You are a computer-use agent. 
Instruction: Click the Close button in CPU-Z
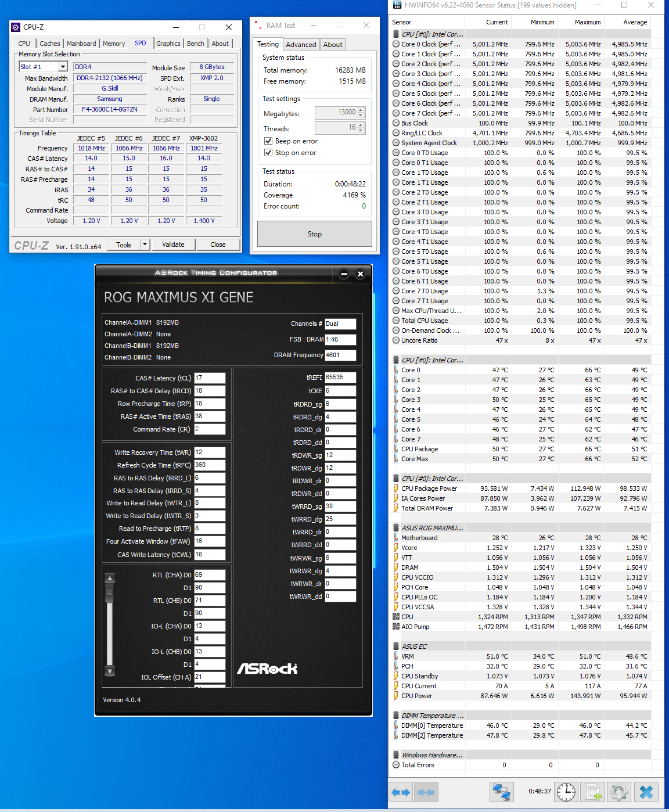click(x=218, y=245)
